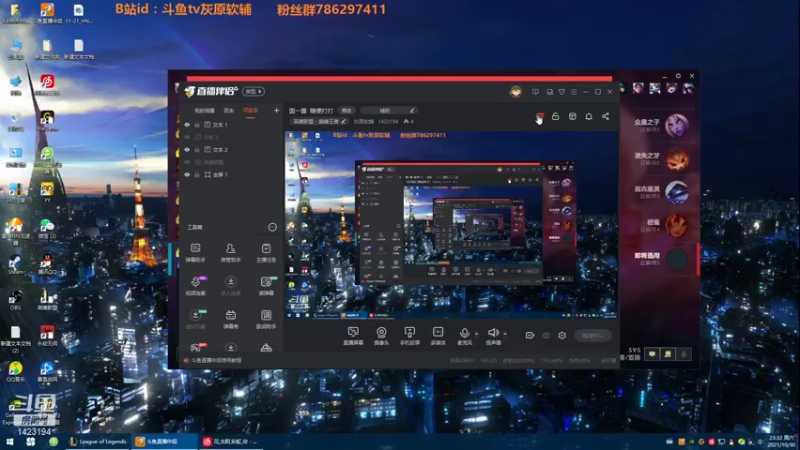
Task: Open the 主播任务 tool
Action: click(266, 253)
